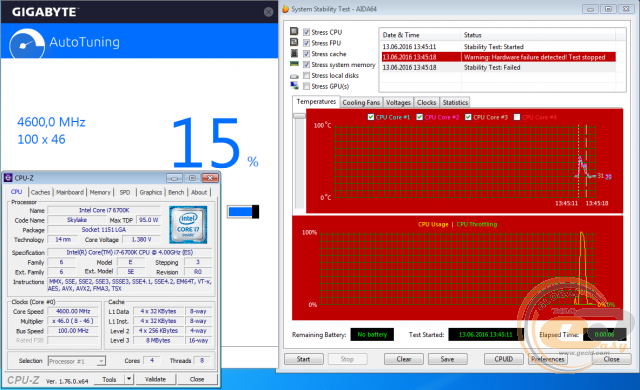Open the About tab in CPU-Z
This screenshot has height=390, width=640.
199,192
